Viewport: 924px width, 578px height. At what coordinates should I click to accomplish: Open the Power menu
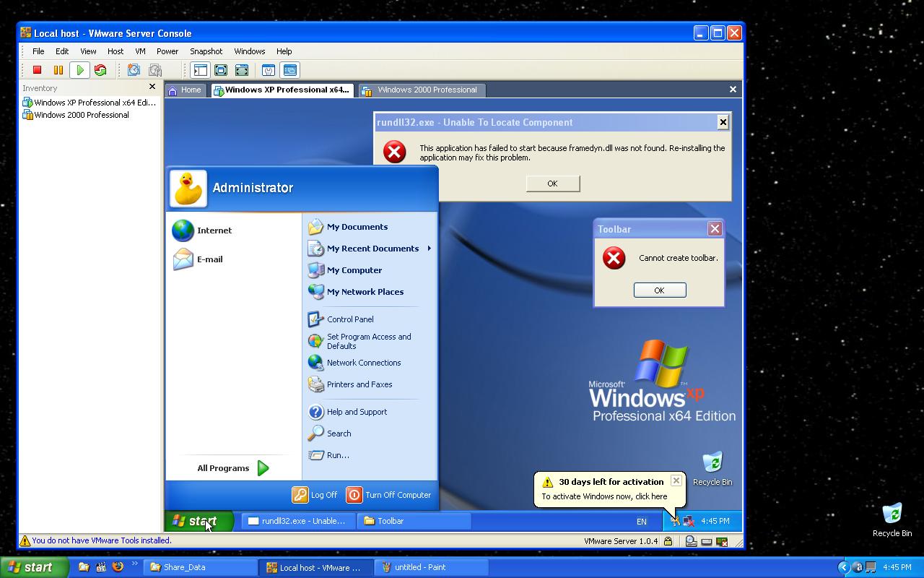pyautogui.click(x=167, y=51)
